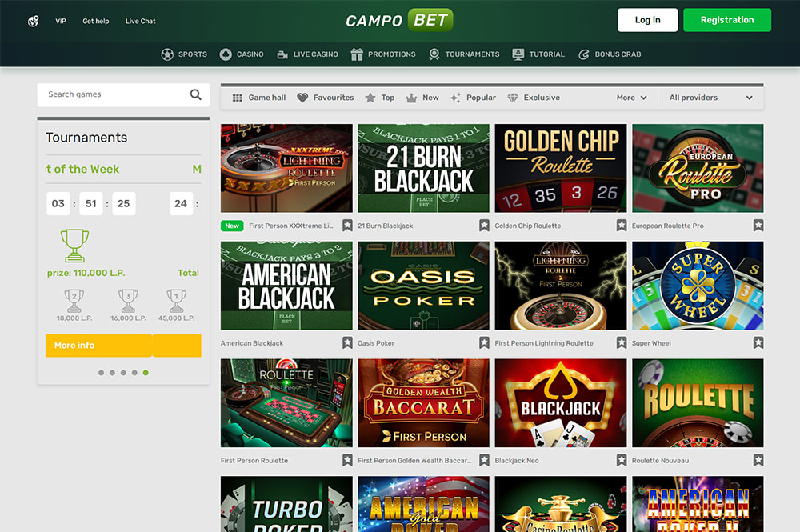Click the Popular sparkle icon
The image size is (800, 532).
(455, 98)
